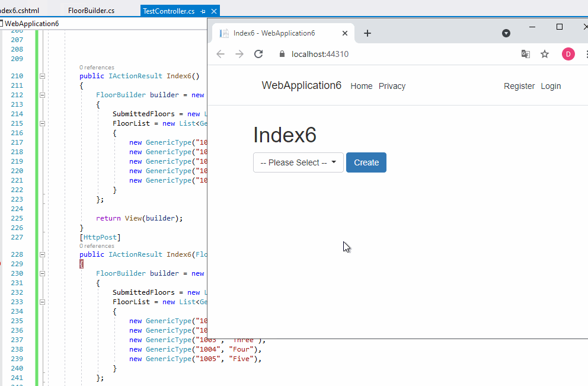Open the '-- Please Select --' dropdown
588x386 pixels.
(298, 162)
